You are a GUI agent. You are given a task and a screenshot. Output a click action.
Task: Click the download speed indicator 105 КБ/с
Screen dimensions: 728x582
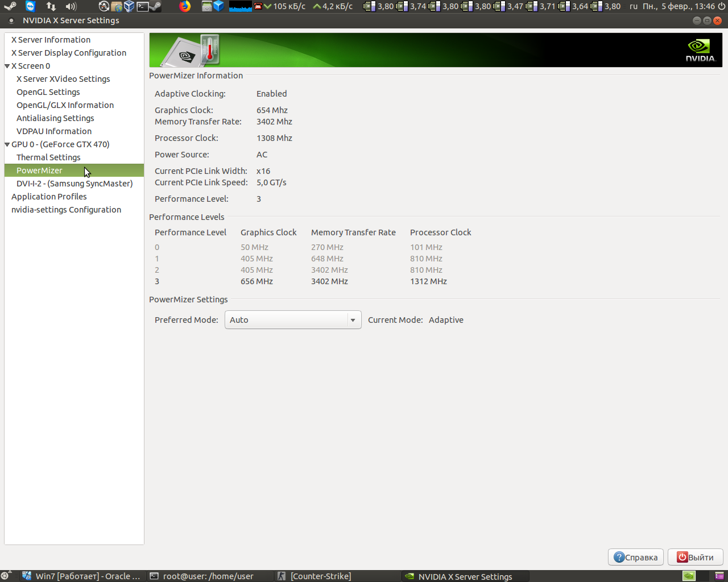click(284, 6)
